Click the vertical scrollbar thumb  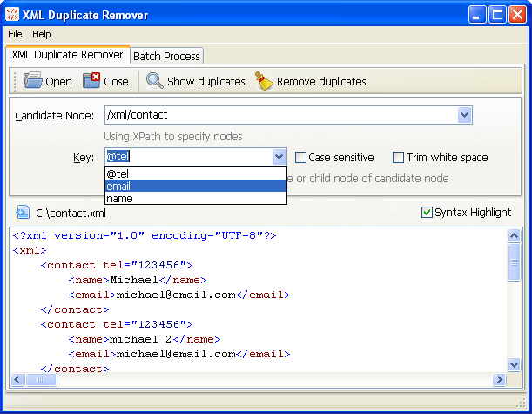tap(514, 262)
